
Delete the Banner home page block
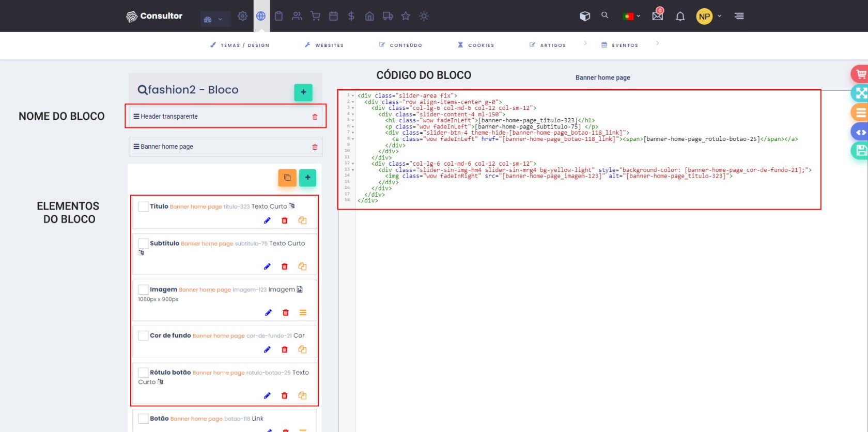coord(315,147)
